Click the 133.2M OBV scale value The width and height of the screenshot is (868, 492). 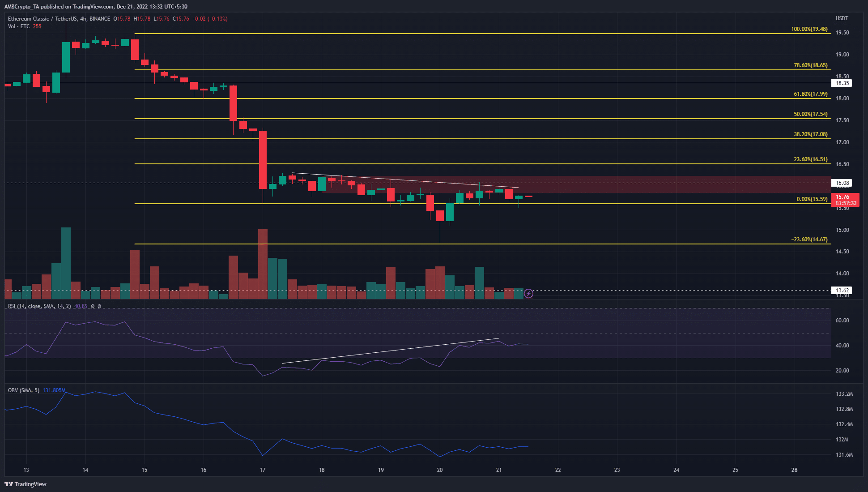[x=844, y=394]
